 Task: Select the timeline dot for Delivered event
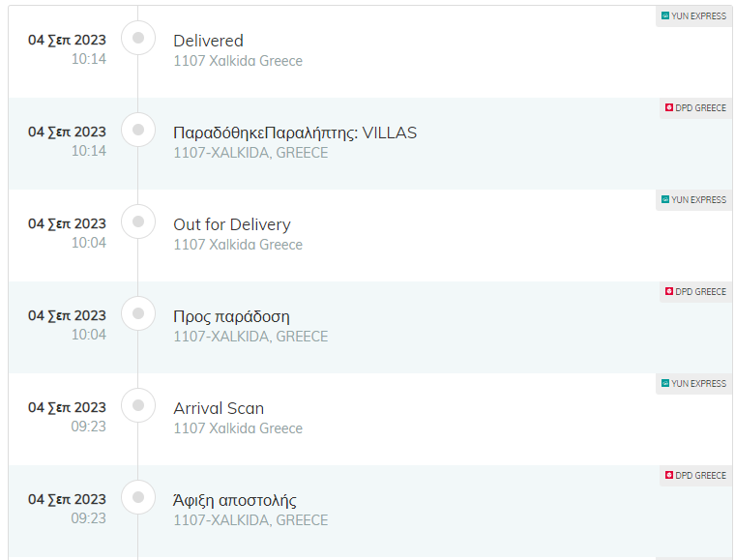pos(138,38)
